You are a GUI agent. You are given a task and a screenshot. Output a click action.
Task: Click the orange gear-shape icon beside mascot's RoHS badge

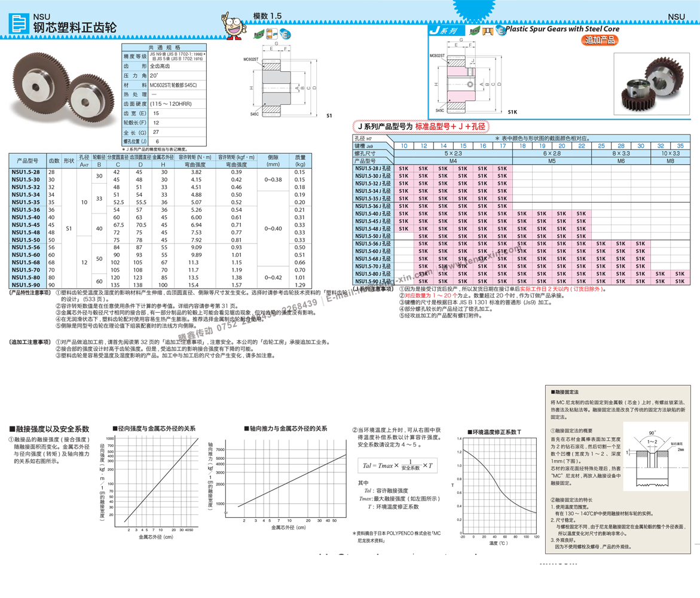click(271, 35)
